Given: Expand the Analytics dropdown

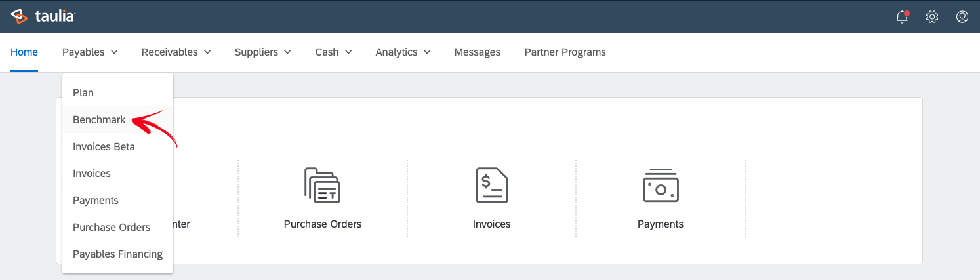Looking at the screenshot, I should (x=403, y=52).
